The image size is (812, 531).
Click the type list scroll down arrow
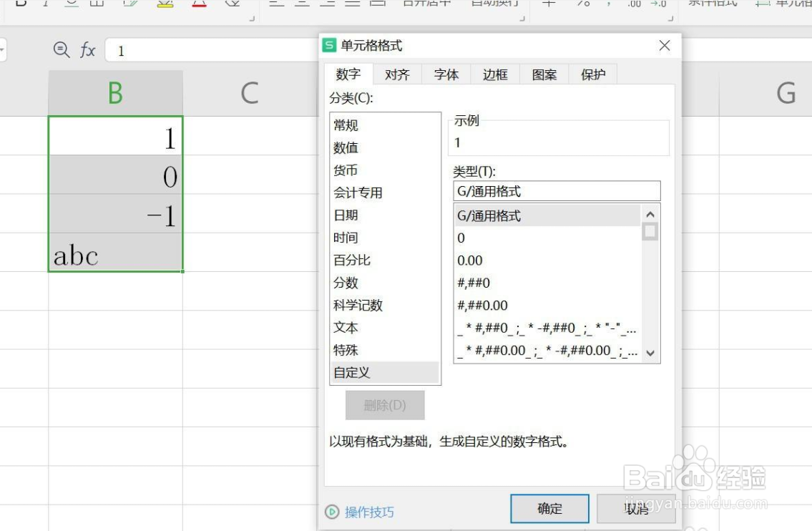650,354
